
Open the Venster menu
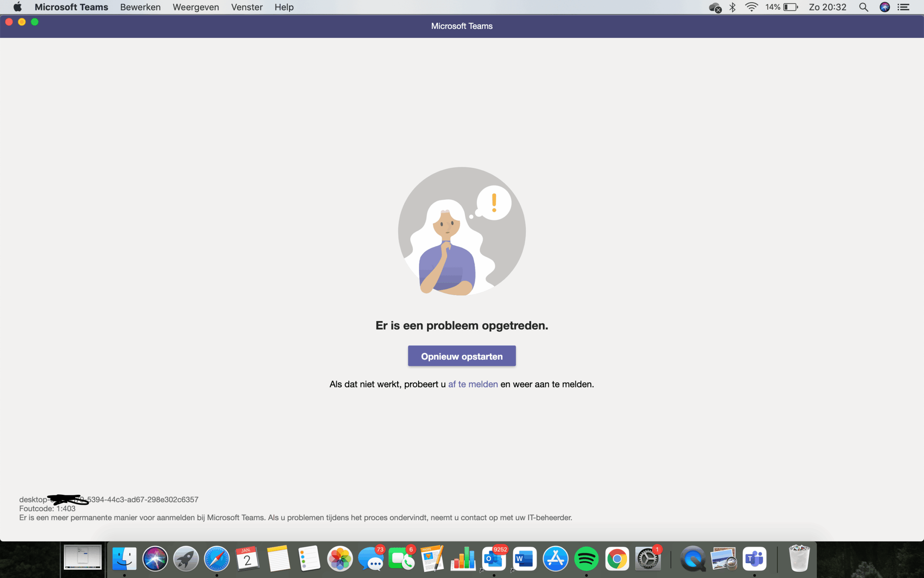tap(247, 7)
